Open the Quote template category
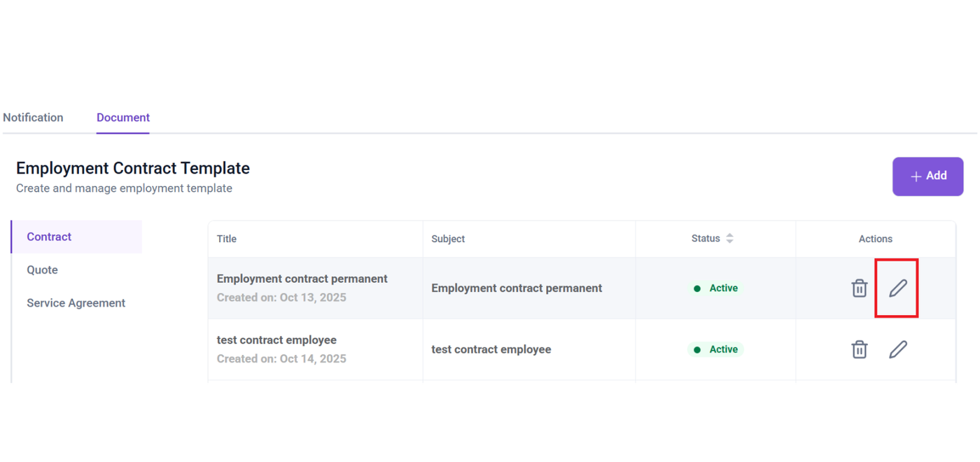This screenshot has width=980, height=462. pos(42,269)
